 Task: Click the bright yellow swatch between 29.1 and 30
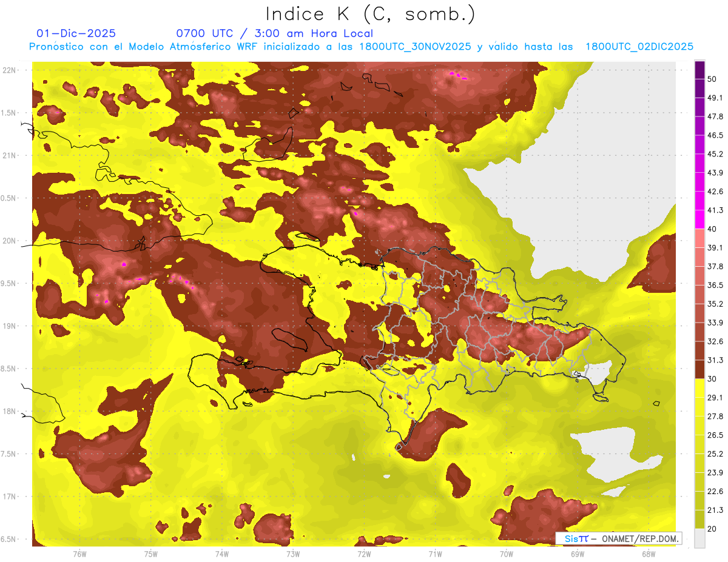point(699,388)
